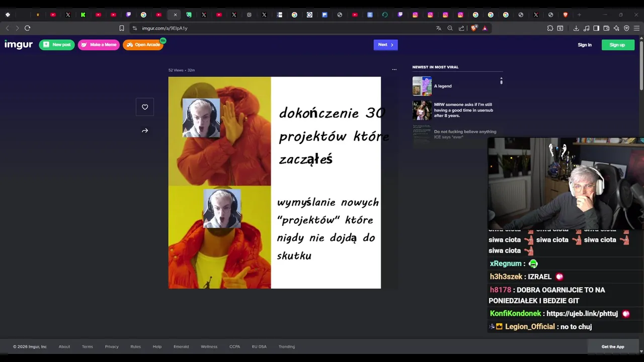The height and width of the screenshot is (362, 644).
Task: Go back using the browser back arrow
Action: click(7, 28)
